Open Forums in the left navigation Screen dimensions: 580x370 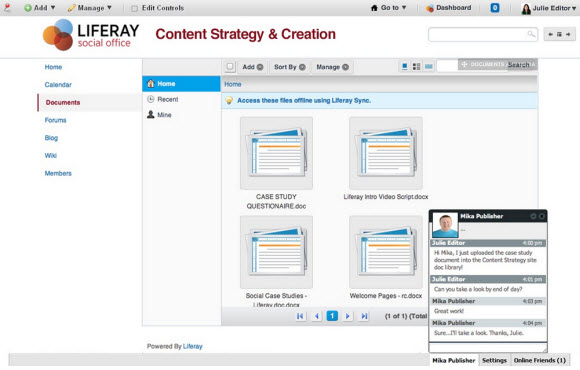coord(55,120)
